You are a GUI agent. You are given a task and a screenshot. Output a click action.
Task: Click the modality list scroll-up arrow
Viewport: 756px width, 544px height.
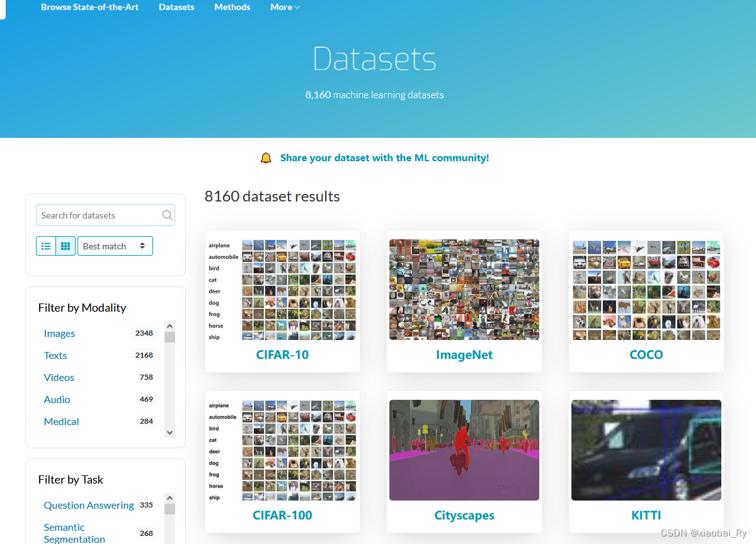(169, 326)
